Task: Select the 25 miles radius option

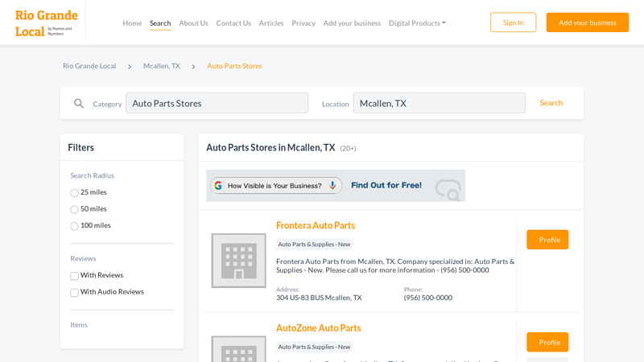Action: pos(74,192)
